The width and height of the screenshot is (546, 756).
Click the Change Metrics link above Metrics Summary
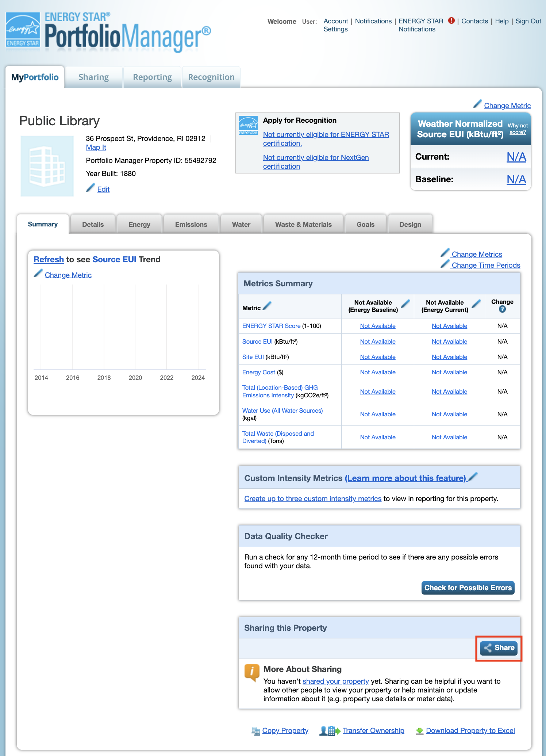477,254
